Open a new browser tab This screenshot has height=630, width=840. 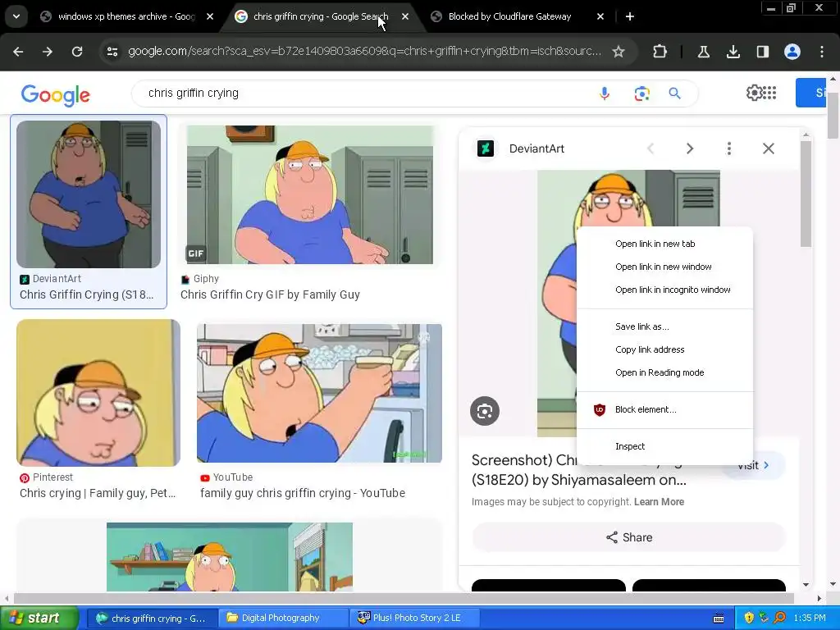click(x=630, y=16)
